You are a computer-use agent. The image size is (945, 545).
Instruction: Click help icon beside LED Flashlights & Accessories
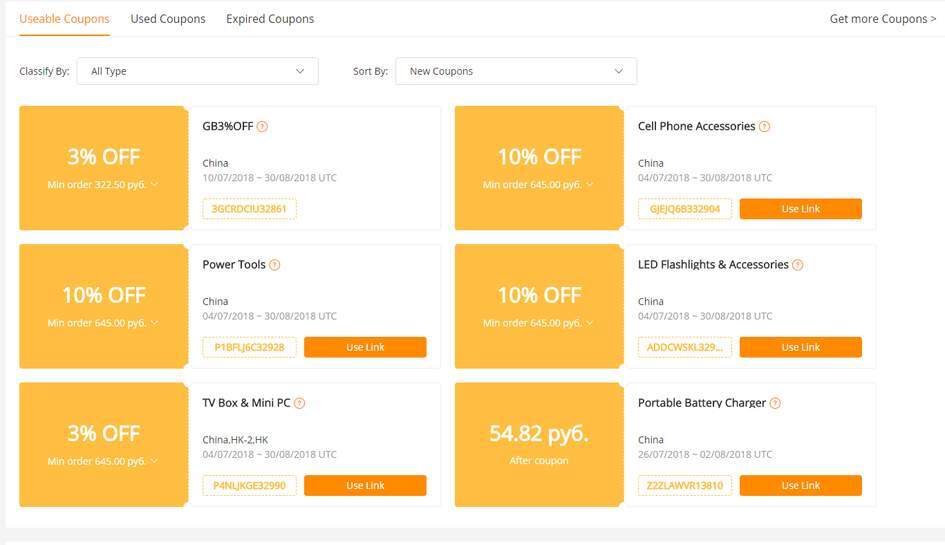(x=798, y=265)
